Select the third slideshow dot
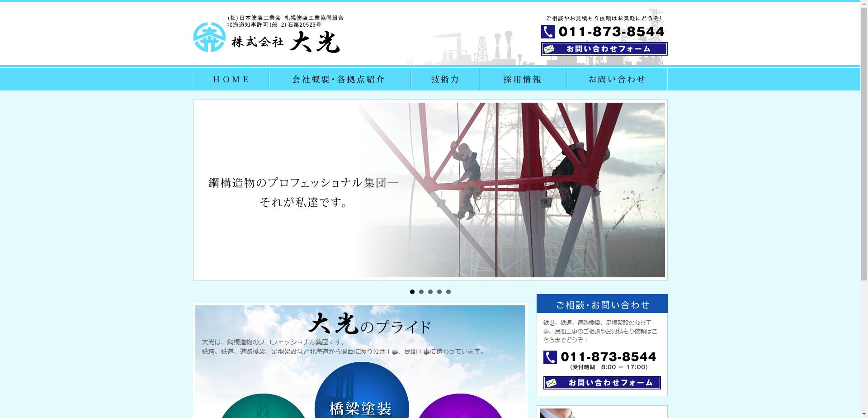The image size is (868, 418). (x=430, y=292)
